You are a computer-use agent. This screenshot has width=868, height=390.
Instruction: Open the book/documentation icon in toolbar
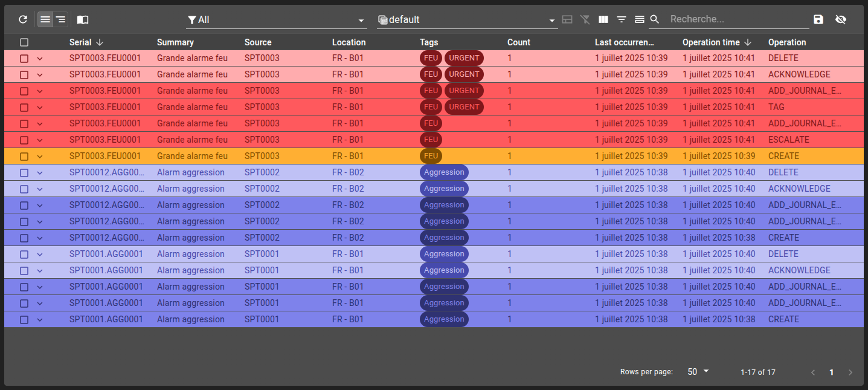(x=83, y=19)
